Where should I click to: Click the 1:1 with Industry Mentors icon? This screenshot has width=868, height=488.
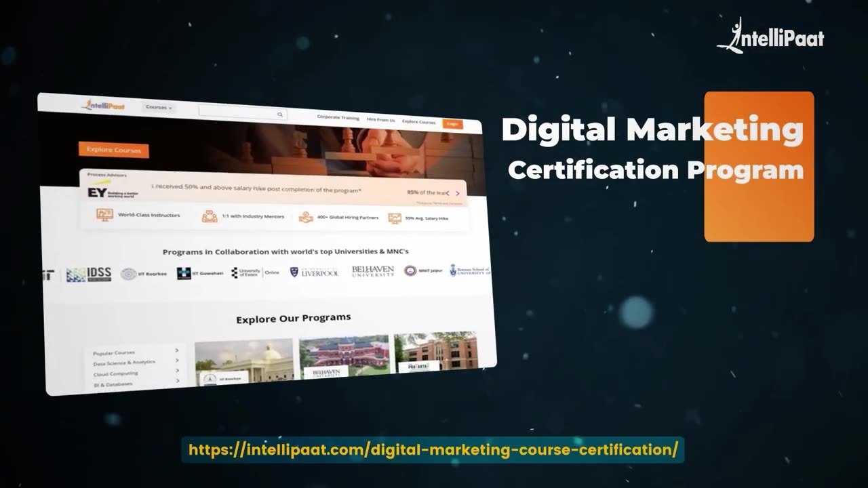(210, 217)
